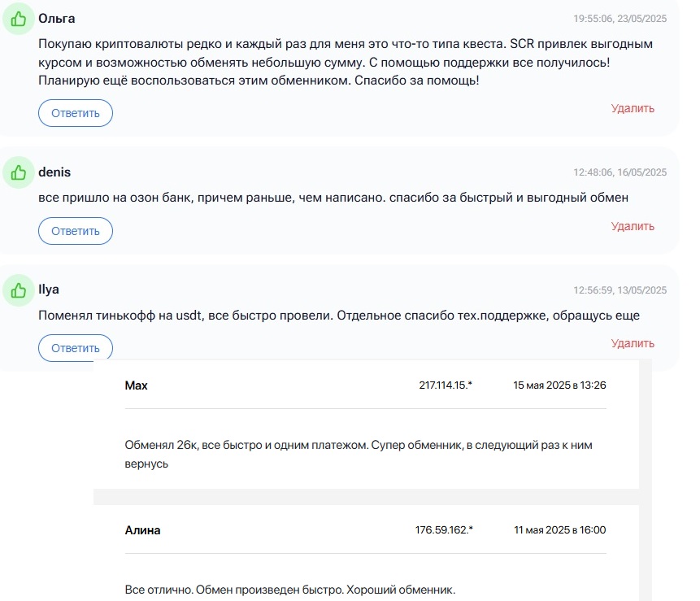The width and height of the screenshot is (700, 601).
Task: Click the timestamp 19:55:06, 23/05/2025
Action: [620, 19]
